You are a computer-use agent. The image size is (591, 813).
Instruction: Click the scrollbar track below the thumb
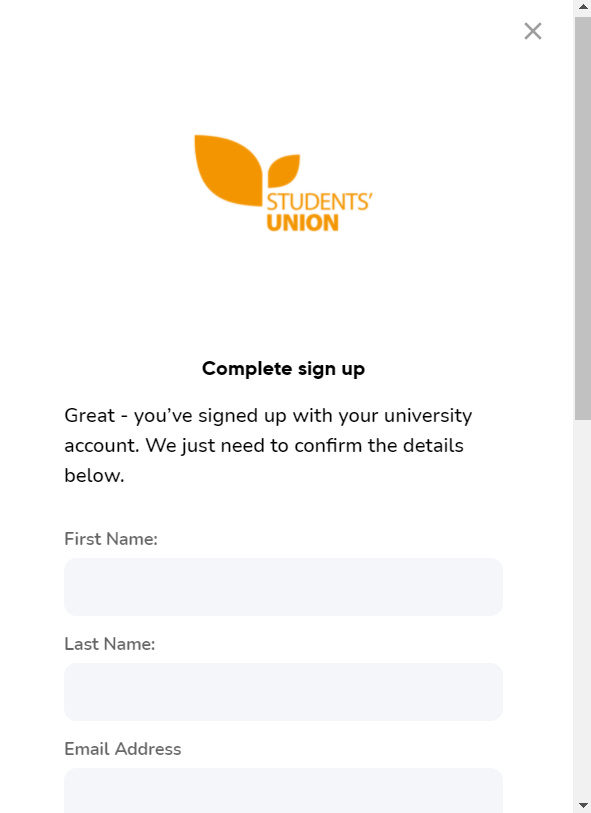pyautogui.click(x=581, y=600)
